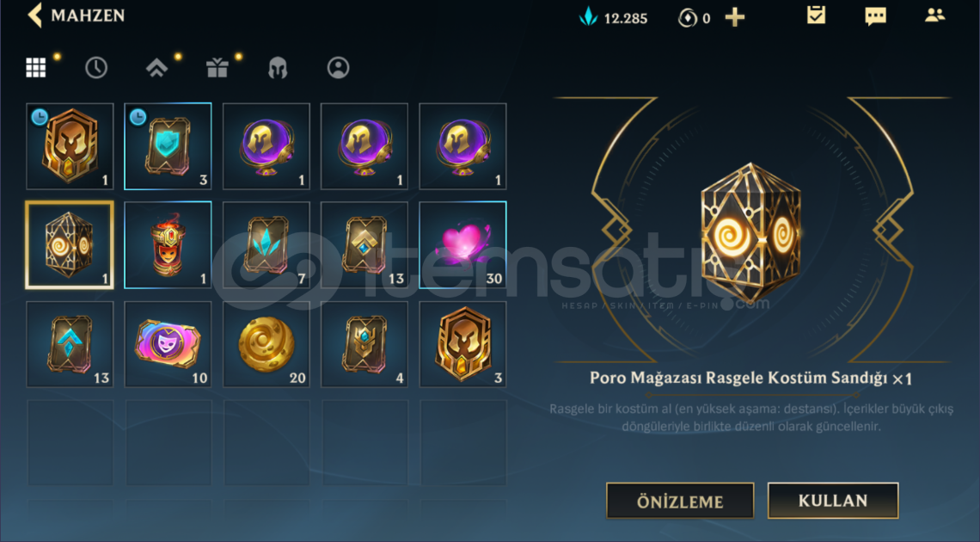This screenshot has width=980, height=542.
Task: Open the friends list icon
Action: click(934, 15)
